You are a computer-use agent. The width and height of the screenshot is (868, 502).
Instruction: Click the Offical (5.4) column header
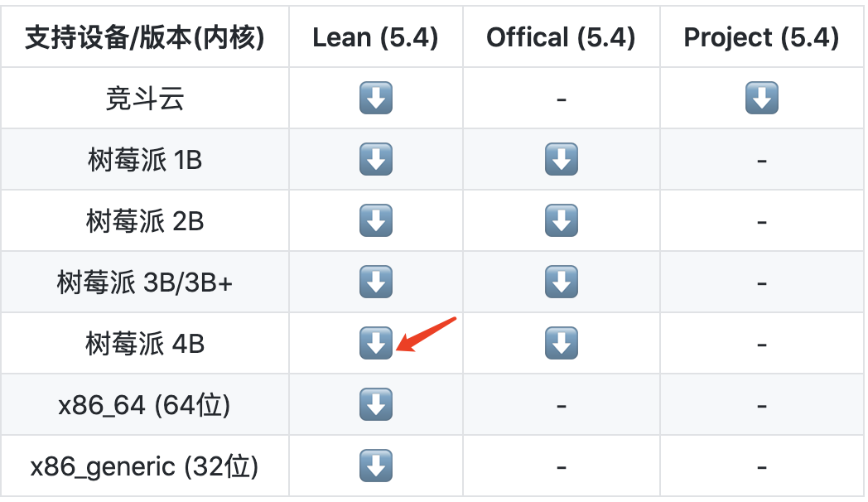(561, 37)
